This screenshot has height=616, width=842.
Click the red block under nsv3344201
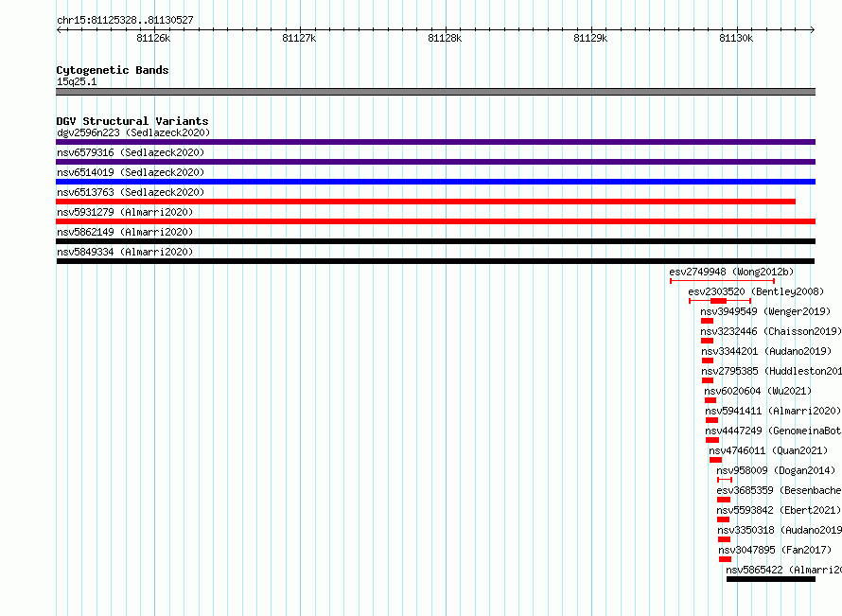[x=708, y=361]
